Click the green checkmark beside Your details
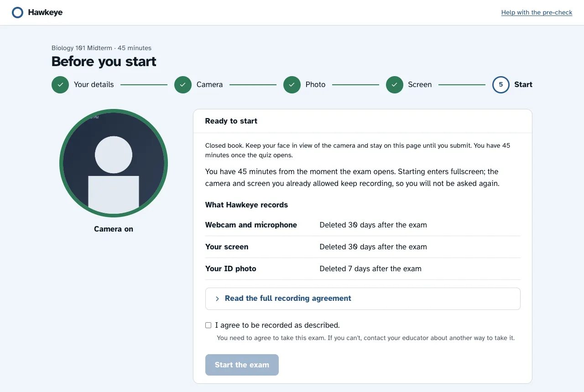The image size is (584, 392). pos(60,85)
